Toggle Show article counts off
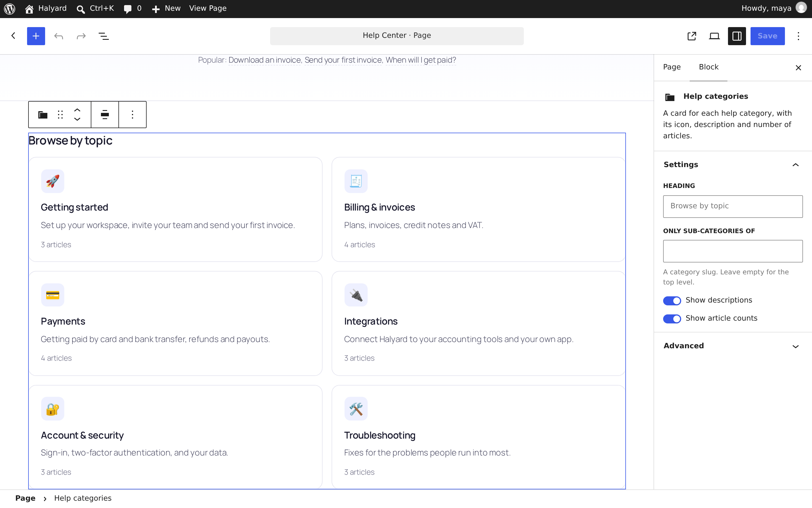 (x=672, y=319)
